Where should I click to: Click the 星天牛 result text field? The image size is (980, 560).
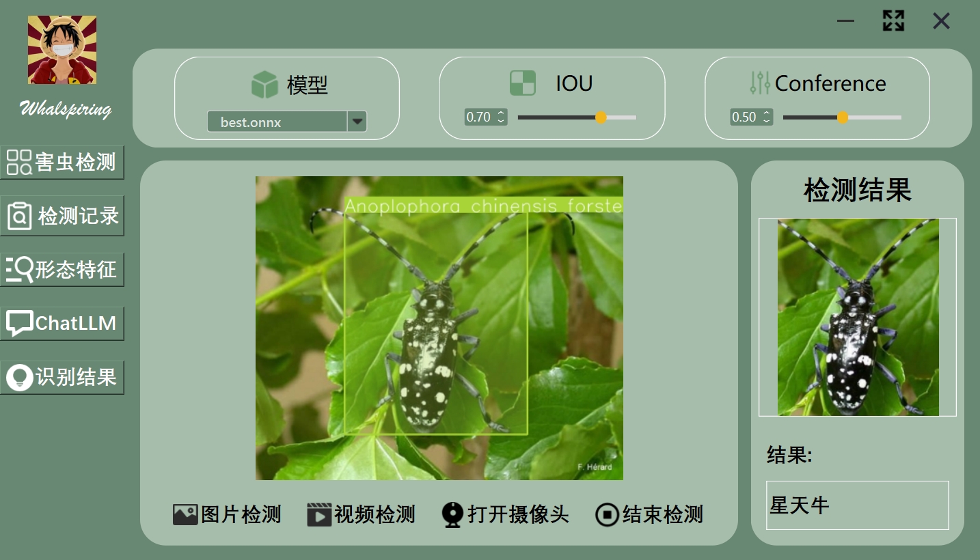[x=858, y=505]
